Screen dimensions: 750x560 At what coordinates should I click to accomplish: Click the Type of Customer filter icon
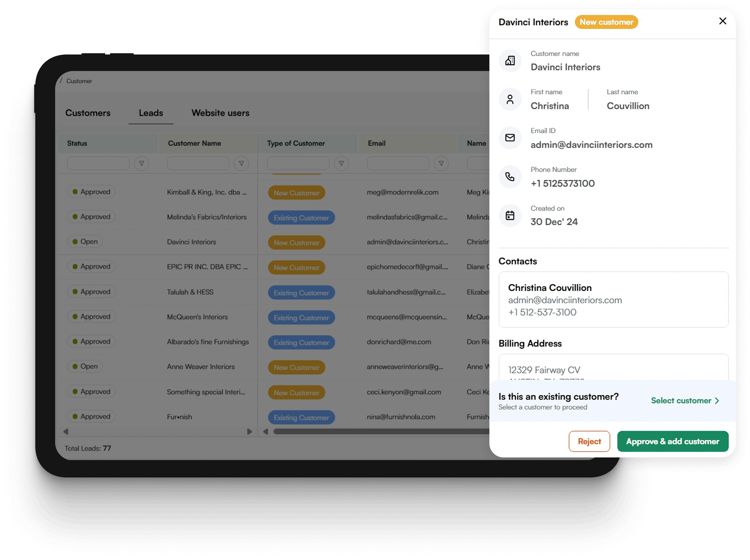(x=341, y=163)
